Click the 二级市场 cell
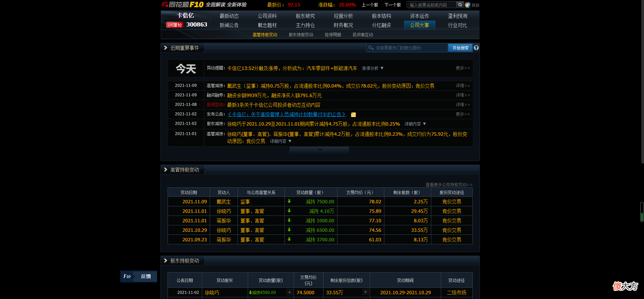The height and width of the screenshot is (299, 644). [456, 293]
